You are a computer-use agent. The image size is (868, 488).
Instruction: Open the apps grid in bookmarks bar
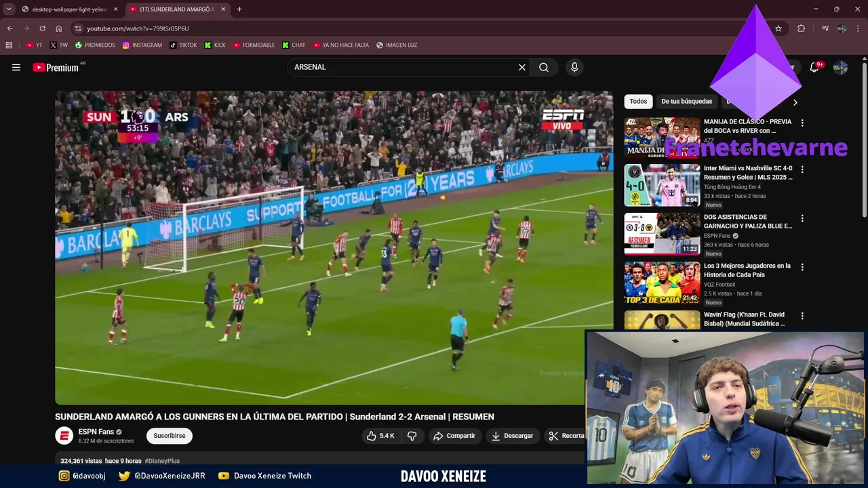click(9, 45)
